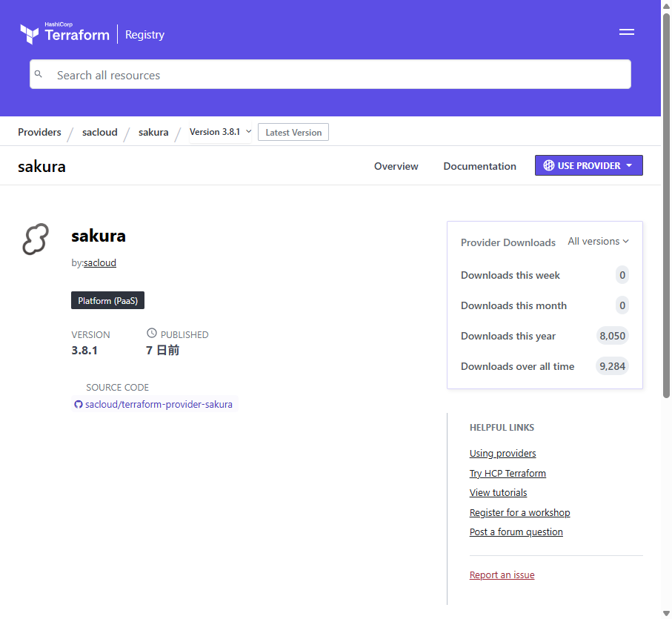Click the clock icon next to PUBLISHED
This screenshot has width=672, height=619.
tap(152, 333)
